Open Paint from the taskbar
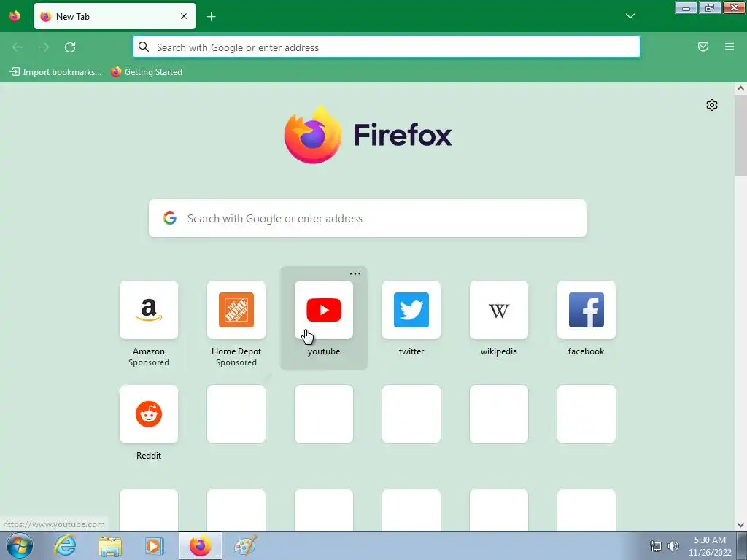Viewport: 747px width, 560px height. coord(245,545)
